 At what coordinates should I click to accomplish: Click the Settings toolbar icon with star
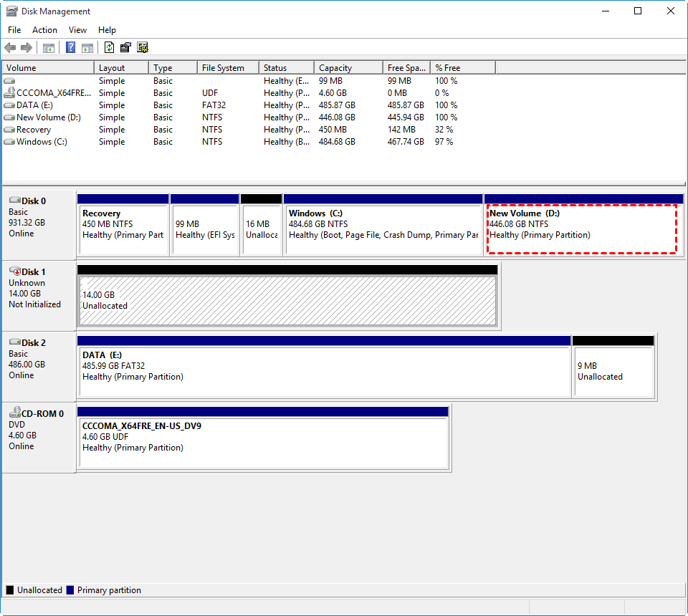(143, 48)
